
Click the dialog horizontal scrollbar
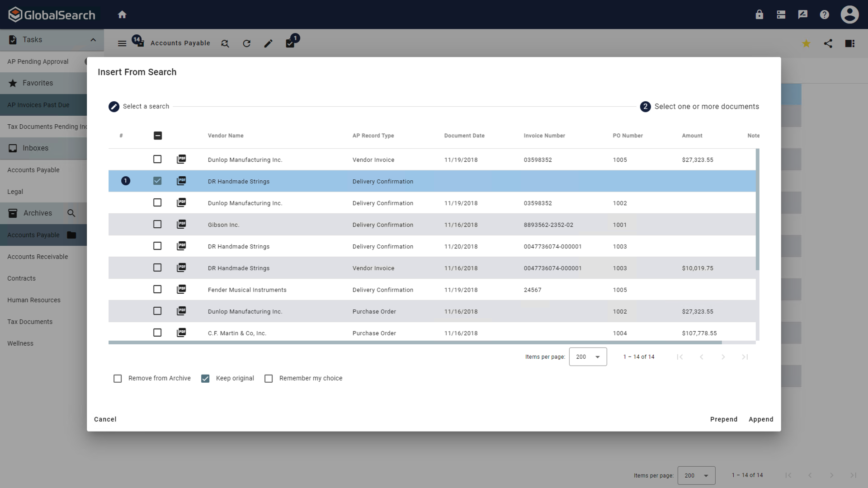[415, 343]
